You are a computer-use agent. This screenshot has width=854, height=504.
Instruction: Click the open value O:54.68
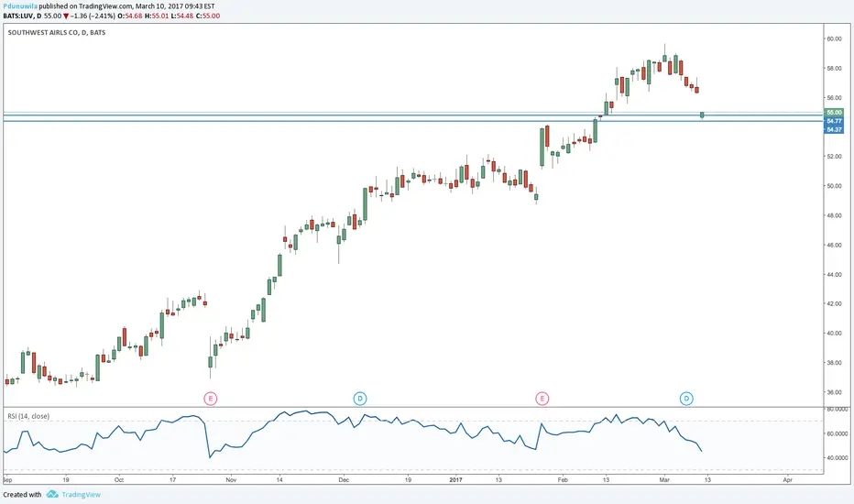(130, 16)
